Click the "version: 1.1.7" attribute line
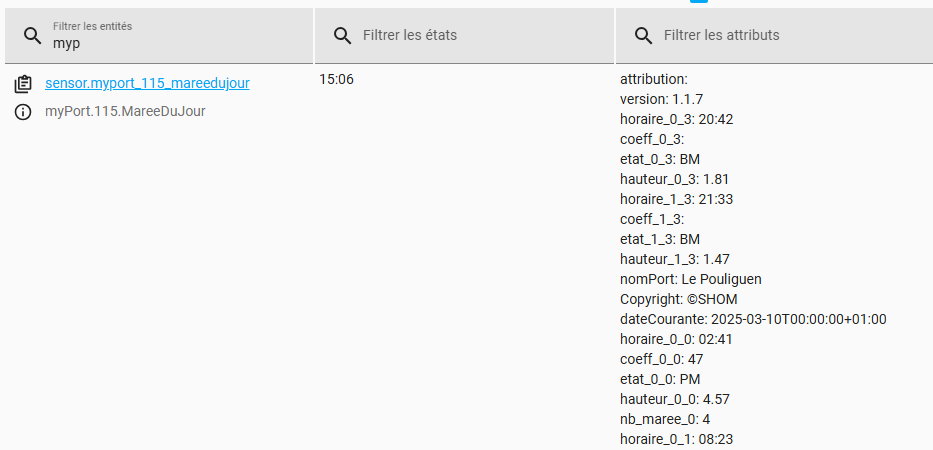The height and width of the screenshot is (450, 933). [x=661, y=99]
